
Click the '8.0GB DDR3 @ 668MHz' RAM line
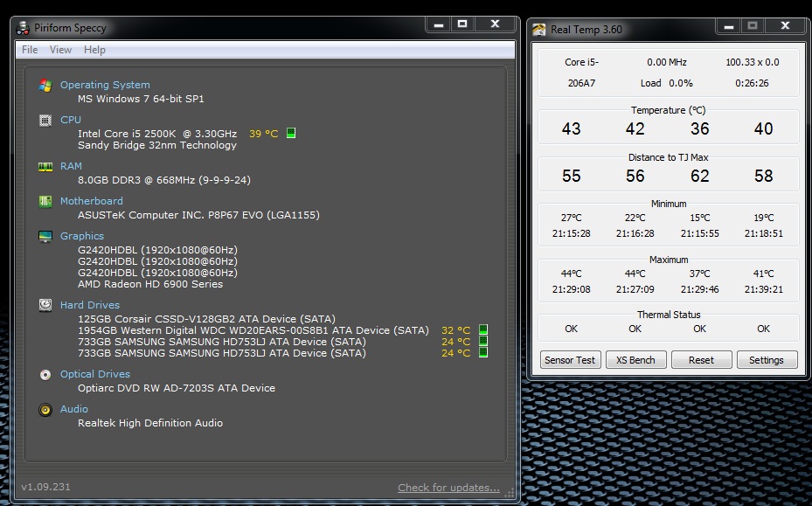pyautogui.click(x=164, y=180)
